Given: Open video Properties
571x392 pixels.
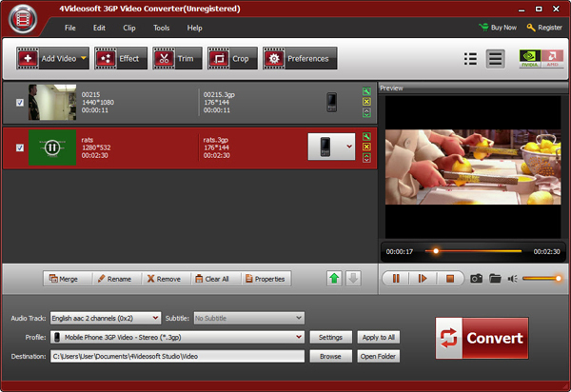Looking at the screenshot, I should pyautogui.click(x=266, y=279).
